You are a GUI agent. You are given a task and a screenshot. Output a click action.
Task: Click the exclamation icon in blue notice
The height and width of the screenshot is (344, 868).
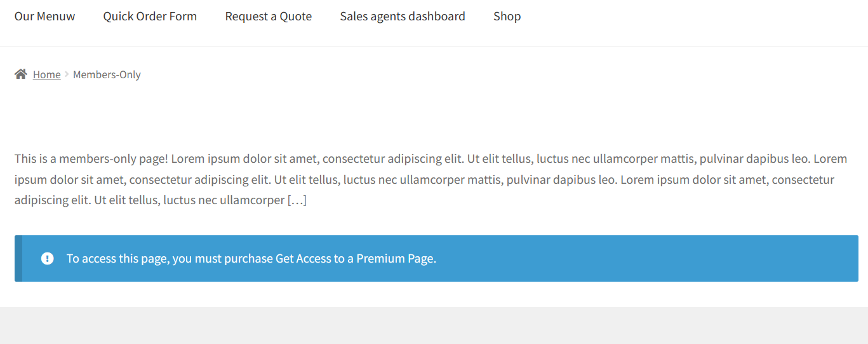coord(48,258)
